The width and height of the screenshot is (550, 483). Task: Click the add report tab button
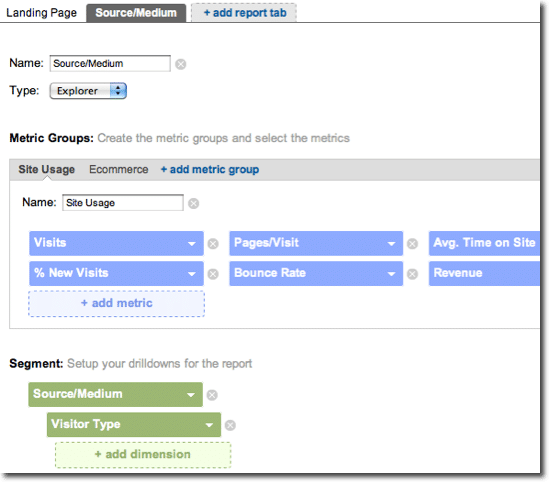pos(244,13)
